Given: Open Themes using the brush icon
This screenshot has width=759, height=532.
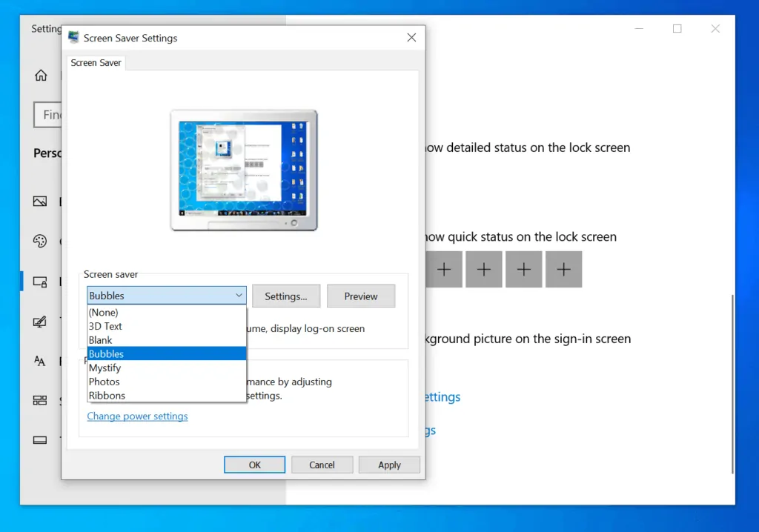Looking at the screenshot, I should 40,322.
